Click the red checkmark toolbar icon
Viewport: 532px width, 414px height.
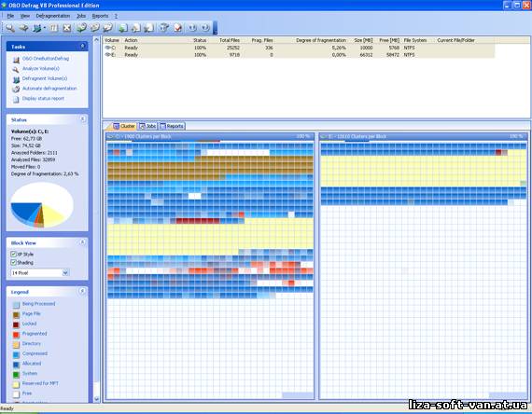coord(177,28)
